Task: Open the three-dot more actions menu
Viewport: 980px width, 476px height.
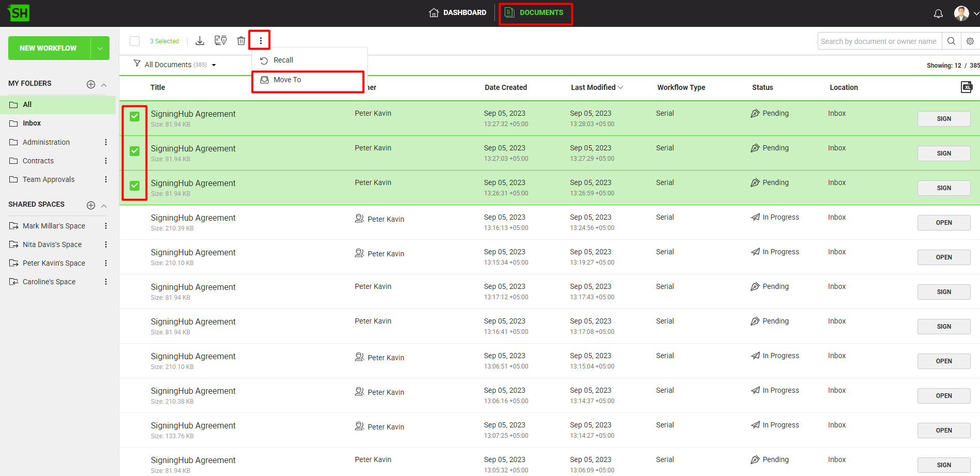Action: (x=260, y=41)
